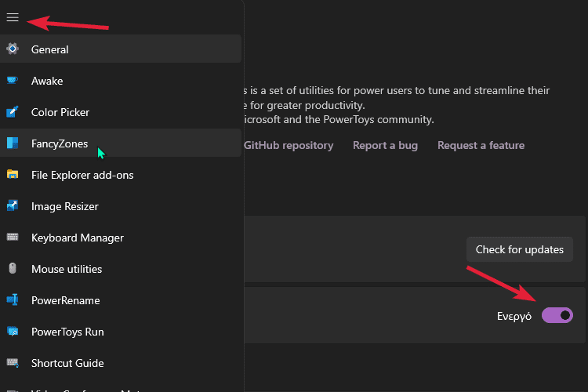This screenshot has width=588, height=392.
Task: Select Color Picker in sidebar
Action: tap(121, 112)
